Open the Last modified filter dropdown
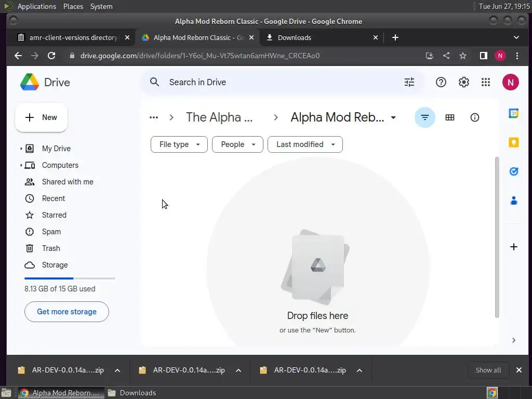 pos(305,144)
